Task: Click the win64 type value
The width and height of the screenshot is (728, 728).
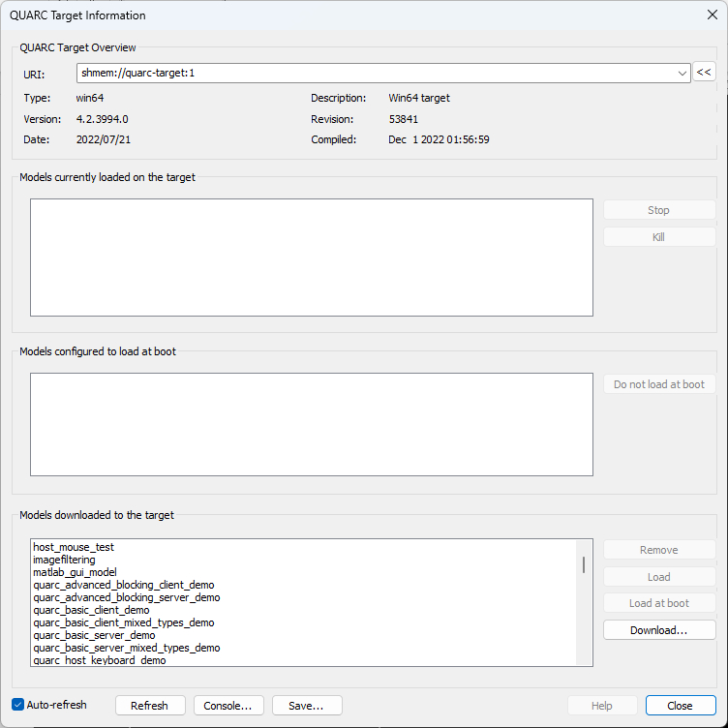Action: tap(90, 98)
